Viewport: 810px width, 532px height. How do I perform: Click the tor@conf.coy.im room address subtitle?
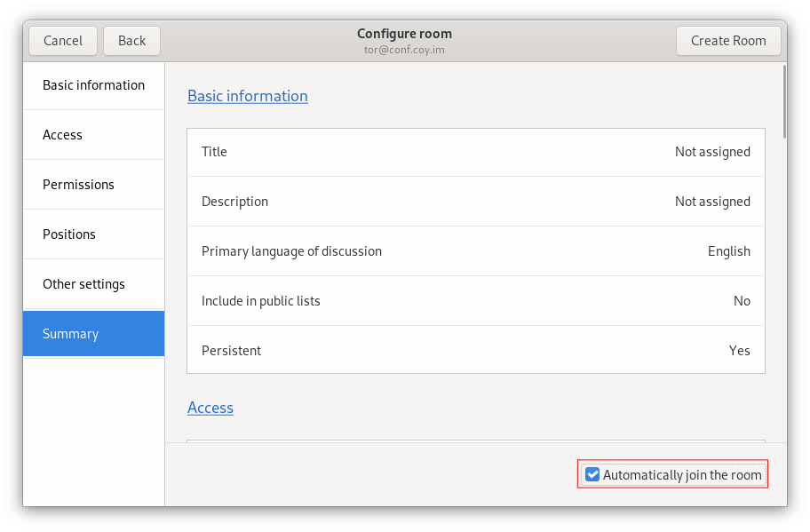point(404,51)
